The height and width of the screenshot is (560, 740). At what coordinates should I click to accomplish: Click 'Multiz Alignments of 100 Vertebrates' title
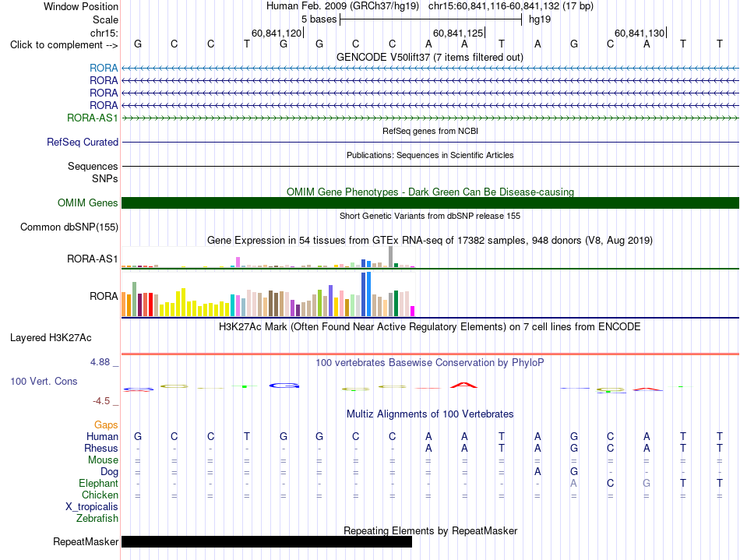click(x=430, y=414)
